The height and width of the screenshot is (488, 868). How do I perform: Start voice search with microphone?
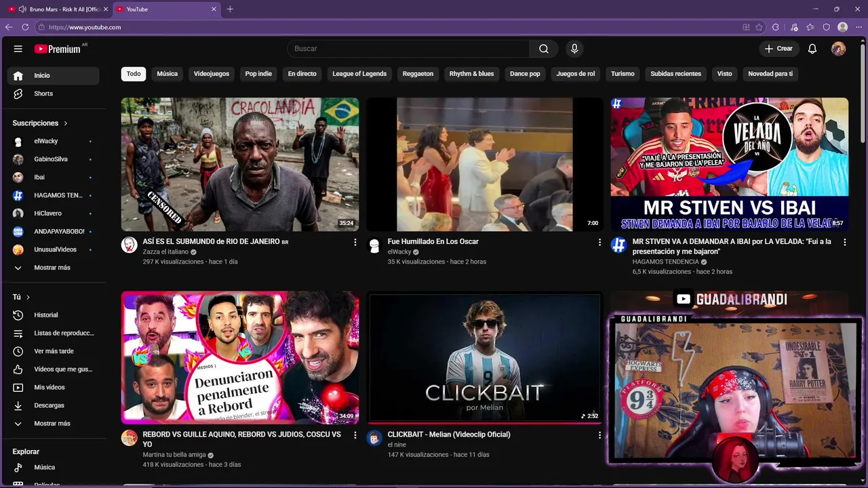574,49
